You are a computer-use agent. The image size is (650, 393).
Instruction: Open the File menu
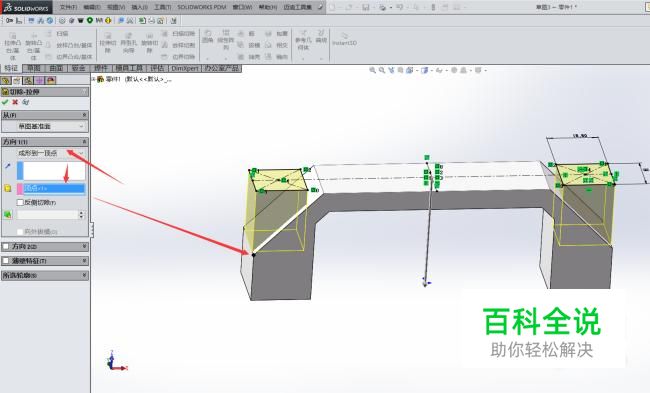[68, 7]
